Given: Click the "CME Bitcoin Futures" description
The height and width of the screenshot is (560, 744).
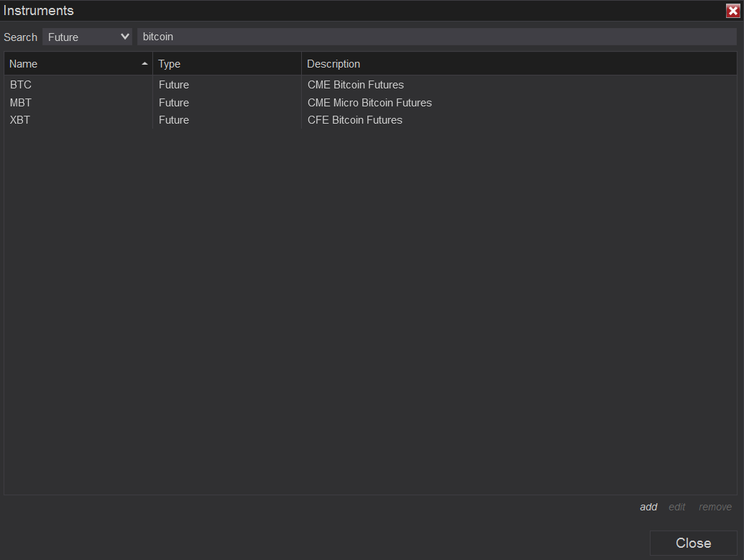Looking at the screenshot, I should [356, 85].
